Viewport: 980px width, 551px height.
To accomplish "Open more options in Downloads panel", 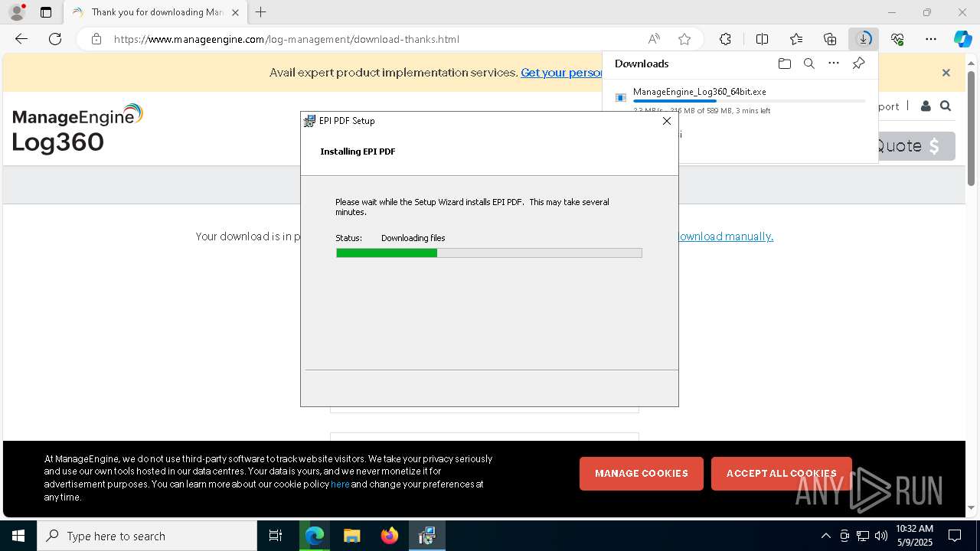I will point(834,64).
